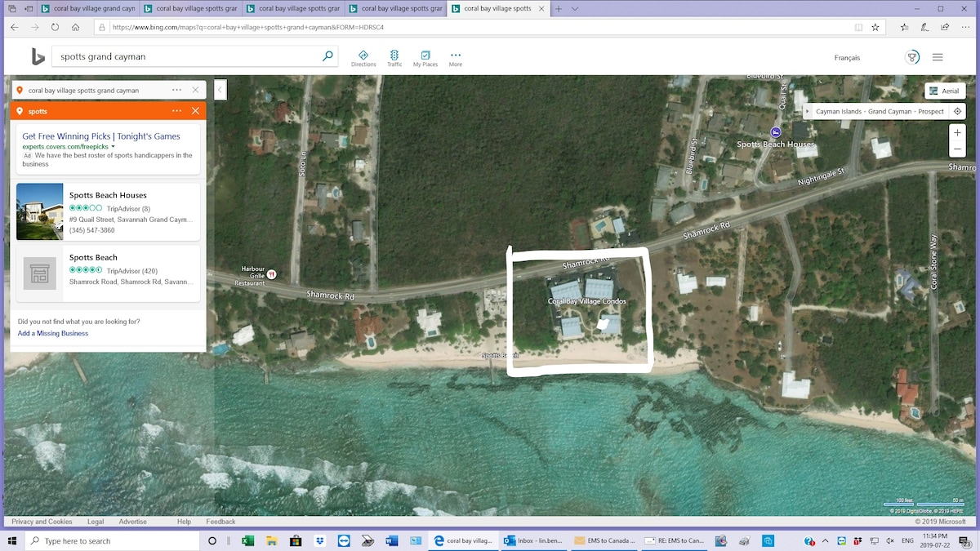Switch language to Français

pos(847,58)
